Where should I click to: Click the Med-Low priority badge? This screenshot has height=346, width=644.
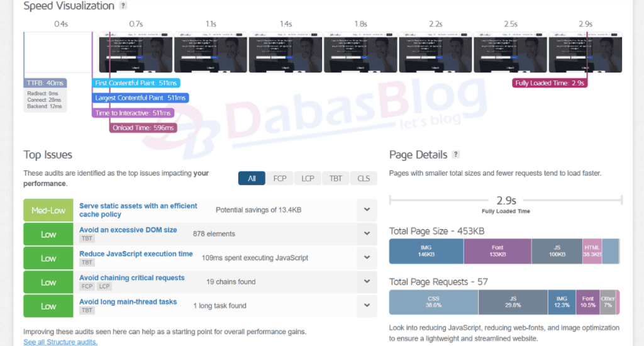pos(48,210)
